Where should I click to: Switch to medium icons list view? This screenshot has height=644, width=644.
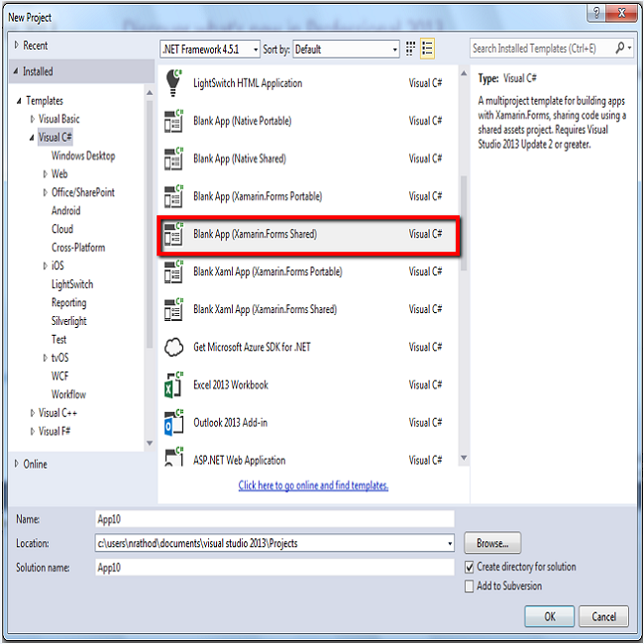[427, 49]
